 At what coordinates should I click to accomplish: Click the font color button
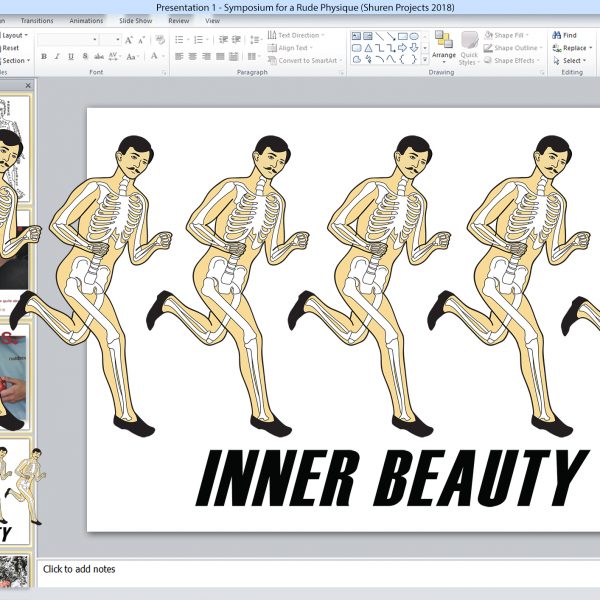pyautogui.click(x=153, y=57)
